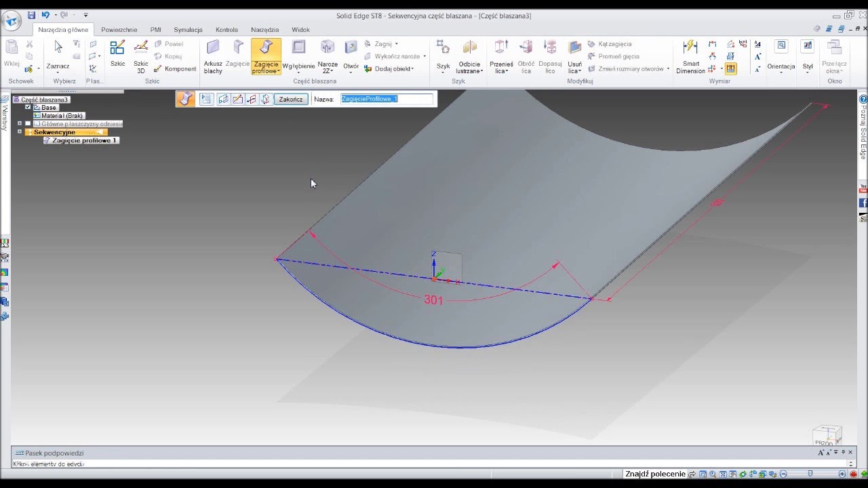
Task: Toggle Główne płaszczyzny odniesienia checkbox
Action: tap(28, 123)
